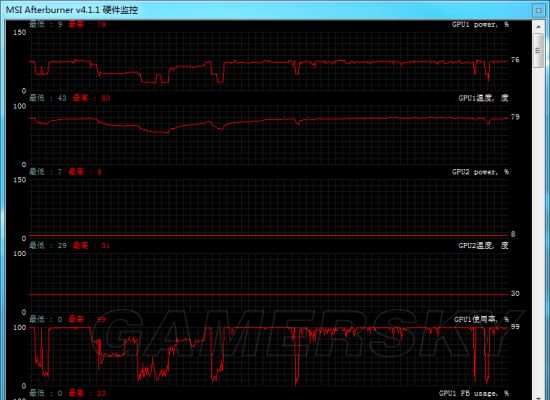The width and height of the screenshot is (550, 400).
Task: Click the GPU1 usage readout 99
Action: coord(515,327)
